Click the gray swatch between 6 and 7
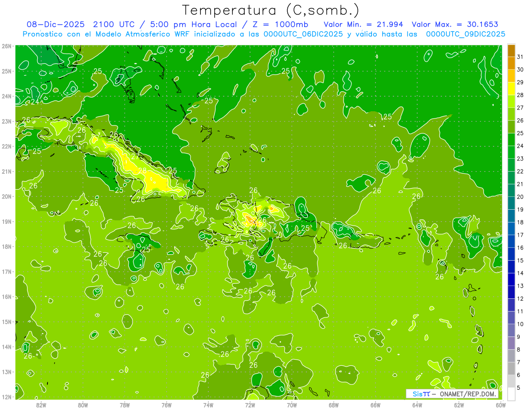Screen dimensions: 532x411 pyautogui.click(x=511, y=368)
